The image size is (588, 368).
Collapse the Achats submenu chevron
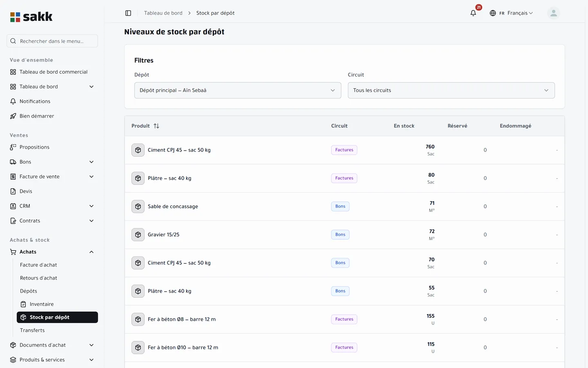[91, 252]
